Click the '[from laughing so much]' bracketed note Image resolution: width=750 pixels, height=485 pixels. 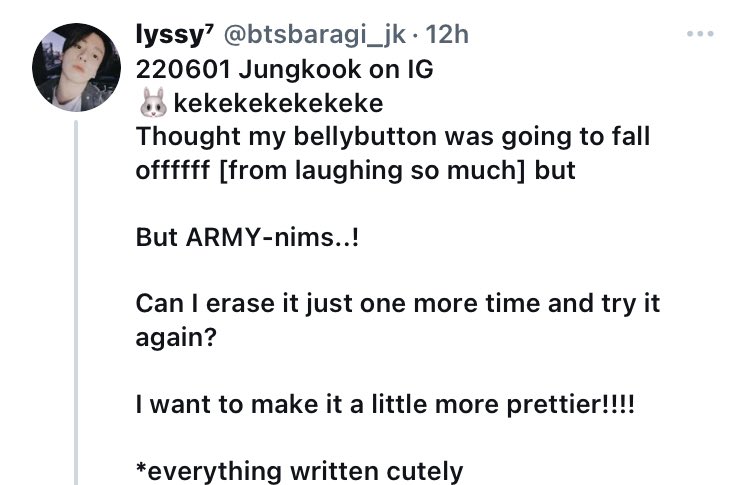point(372,171)
